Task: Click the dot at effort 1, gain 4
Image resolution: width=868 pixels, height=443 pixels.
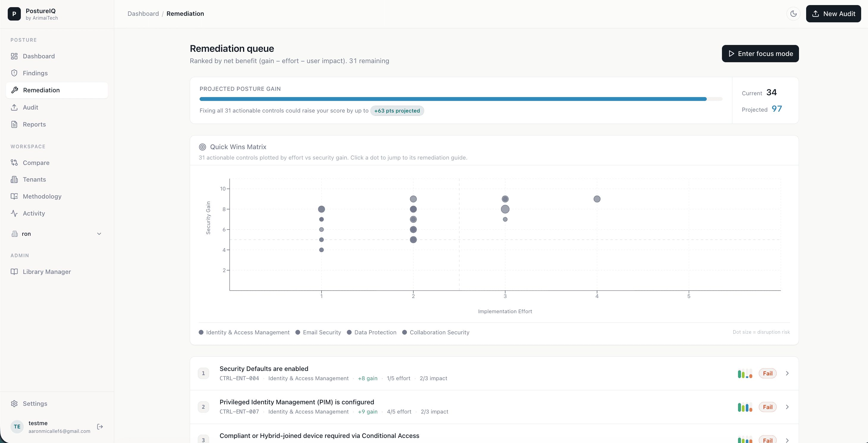Action: [x=322, y=250]
